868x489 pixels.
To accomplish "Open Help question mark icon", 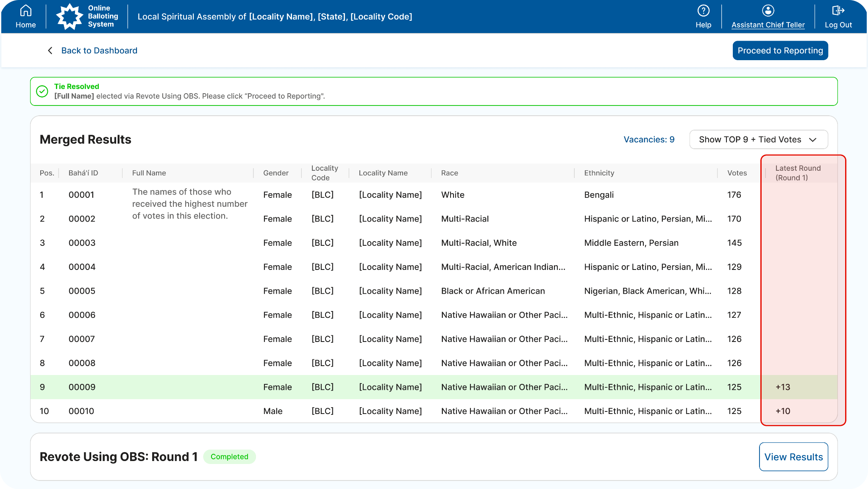I will coord(703,11).
